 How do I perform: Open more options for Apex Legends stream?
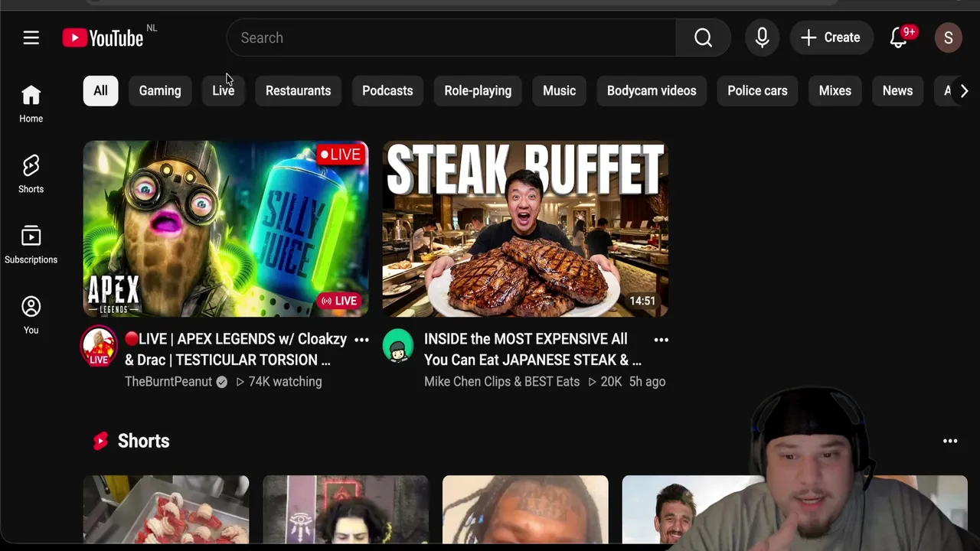point(361,340)
